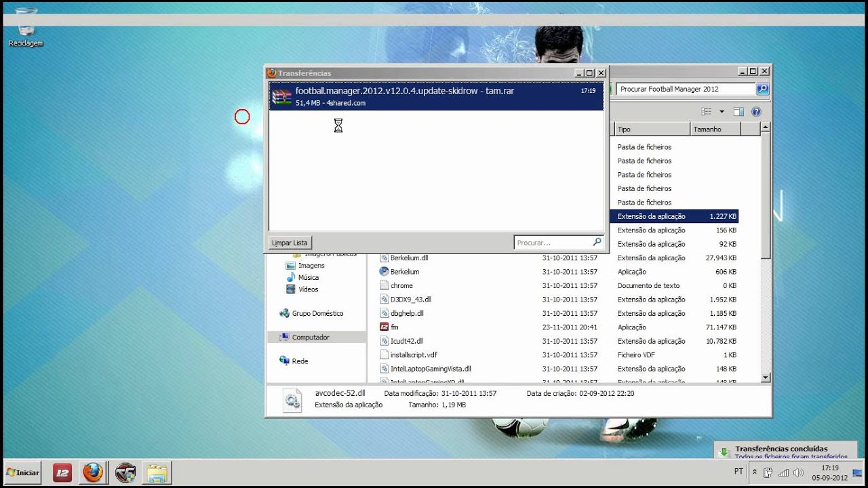Screen dimensions: 868x488
Task: Sort files by the Tipo column header
Action: pyautogui.click(x=652, y=129)
